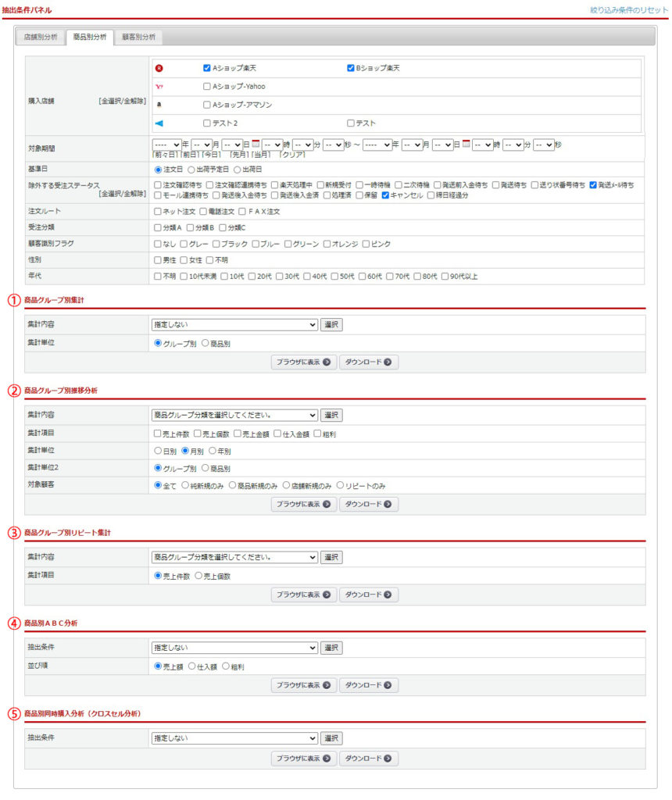The height and width of the screenshot is (800, 672).
Task: Click the Rakuten store icon
Action: pos(159,68)
